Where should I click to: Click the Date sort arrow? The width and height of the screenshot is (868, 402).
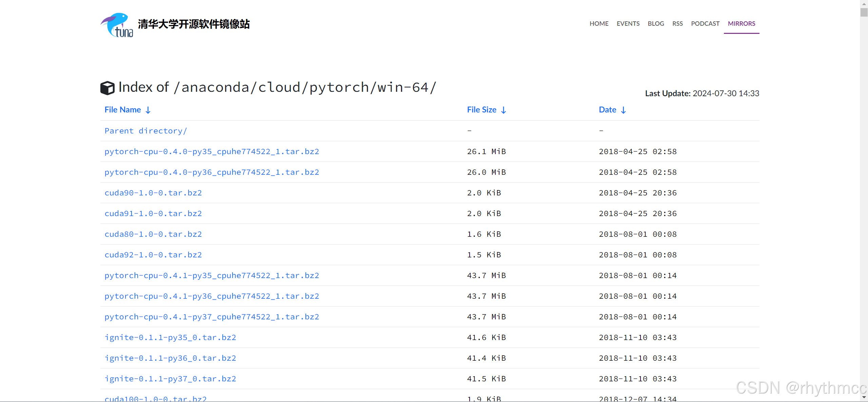623,110
